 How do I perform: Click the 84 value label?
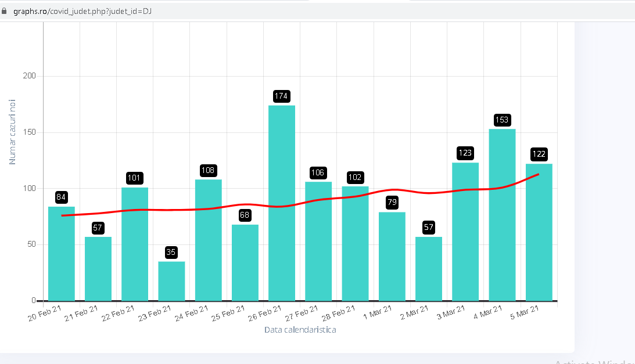62,197
